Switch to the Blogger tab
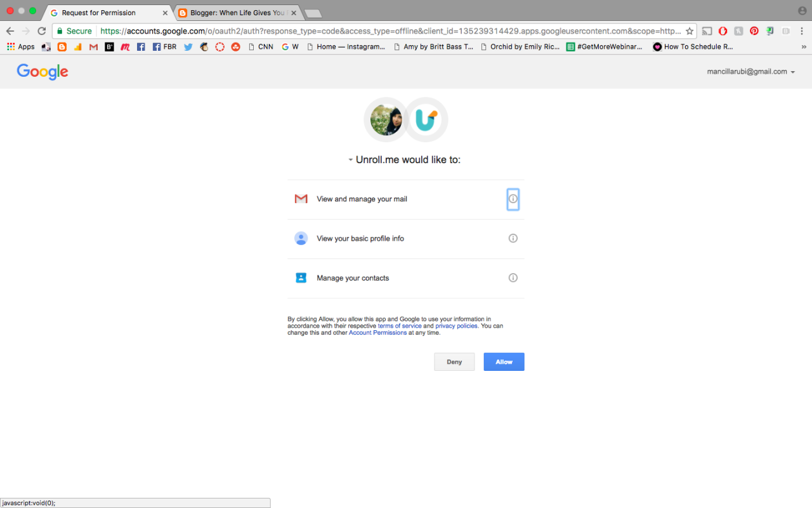The image size is (812, 508). [x=235, y=12]
